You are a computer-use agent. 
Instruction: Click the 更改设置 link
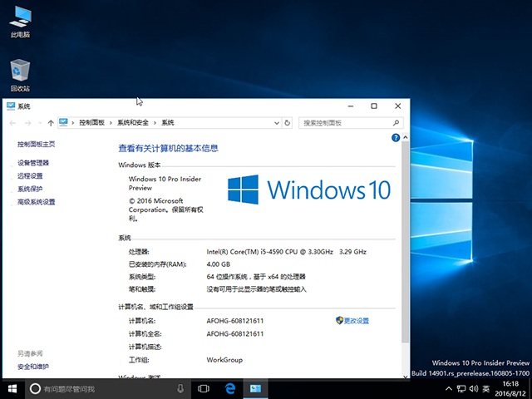[356, 320]
